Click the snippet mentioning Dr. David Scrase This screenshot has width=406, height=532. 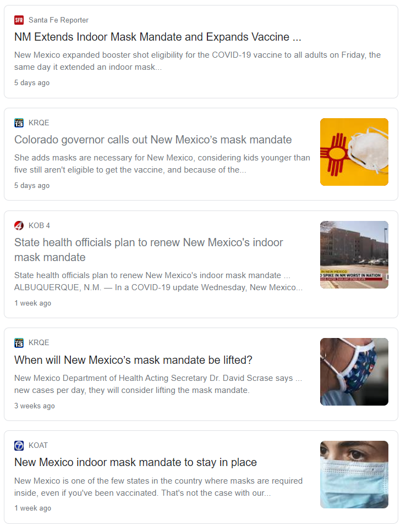(158, 384)
